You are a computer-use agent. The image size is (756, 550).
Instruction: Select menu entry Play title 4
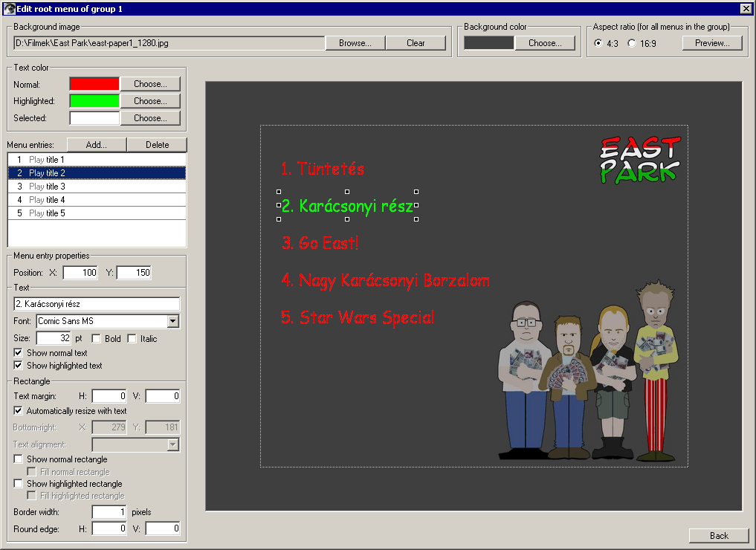click(x=97, y=200)
